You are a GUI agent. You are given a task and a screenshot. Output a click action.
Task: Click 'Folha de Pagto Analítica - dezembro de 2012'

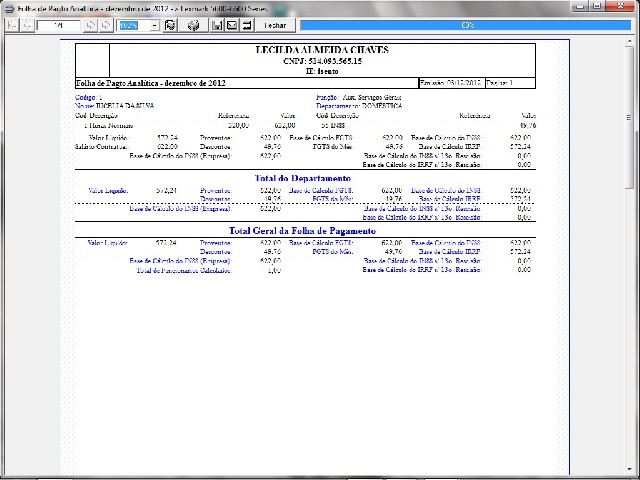(151, 83)
